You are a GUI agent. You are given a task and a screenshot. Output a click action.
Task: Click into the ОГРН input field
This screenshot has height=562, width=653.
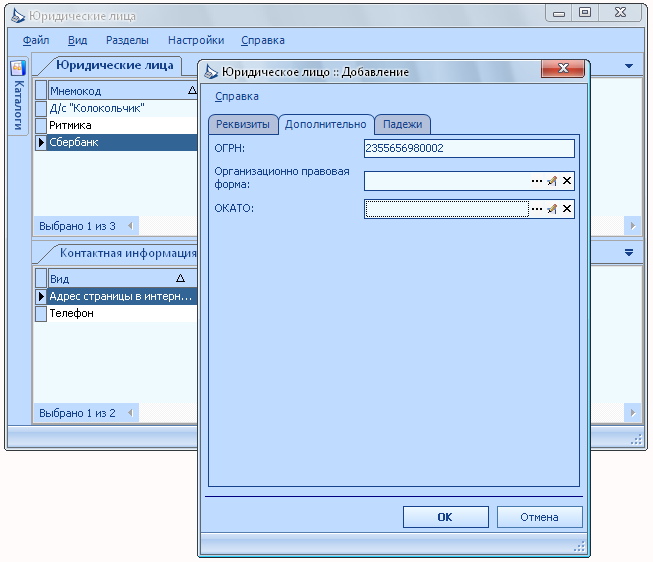[469, 148]
